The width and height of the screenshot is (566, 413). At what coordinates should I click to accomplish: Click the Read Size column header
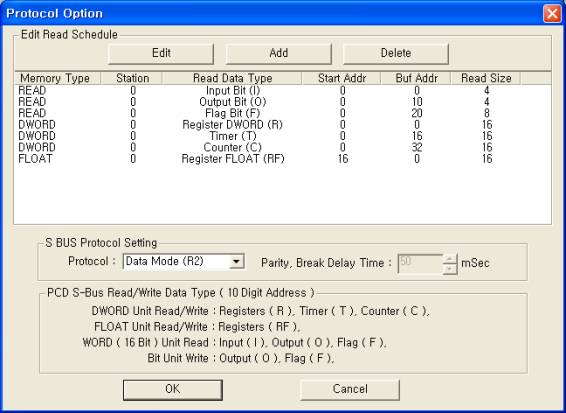coord(486,78)
